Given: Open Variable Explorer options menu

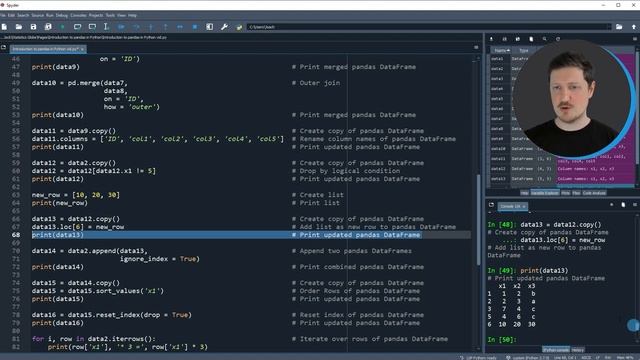Looking at the screenshot, I should tap(635, 39).
